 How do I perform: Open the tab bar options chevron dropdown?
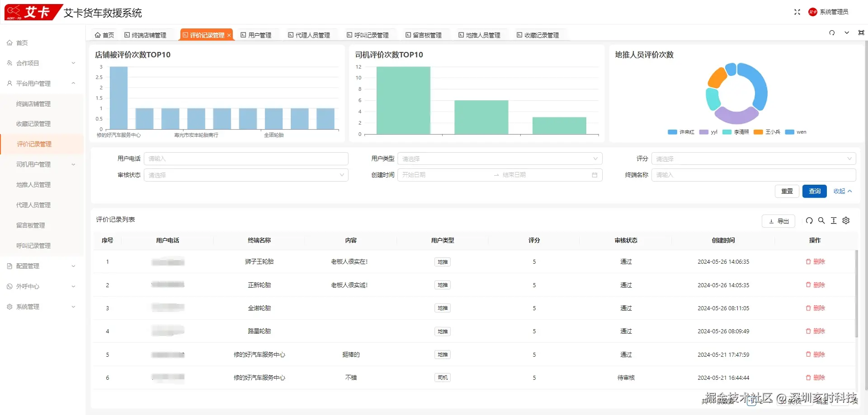click(847, 33)
